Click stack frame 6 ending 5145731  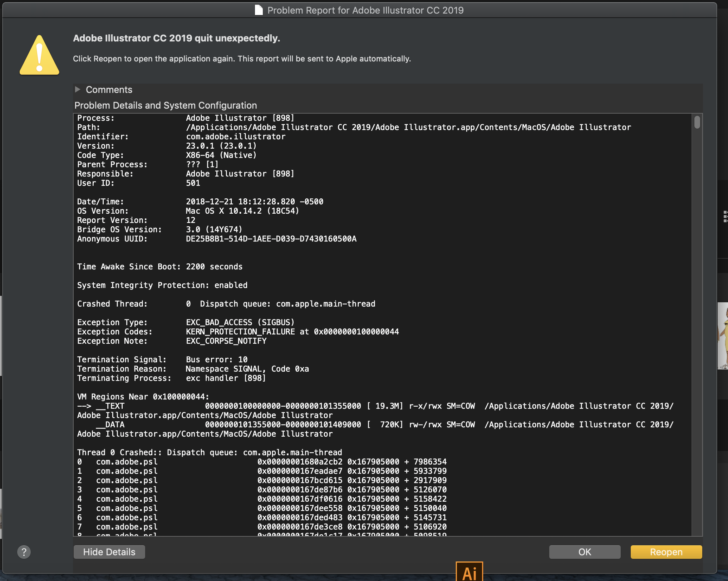pyautogui.click(x=262, y=517)
